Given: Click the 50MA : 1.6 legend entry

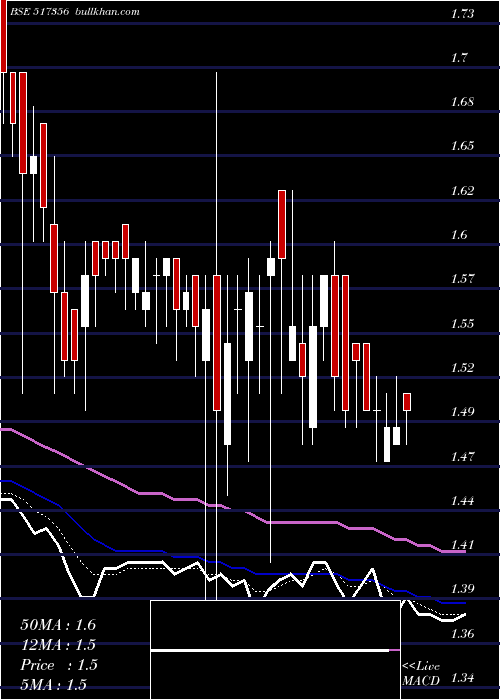Looking at the screenshot, I should [x=58, y=625].
